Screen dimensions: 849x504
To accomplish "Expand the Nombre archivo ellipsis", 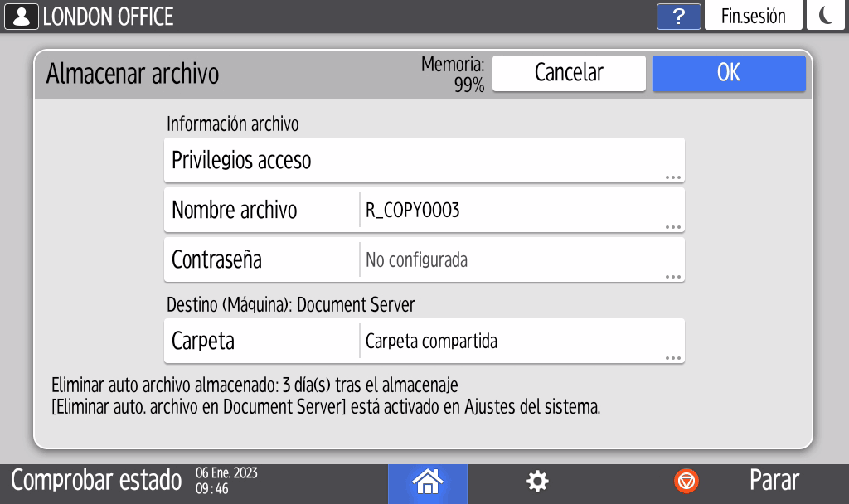I will click(x=672, y=227).
